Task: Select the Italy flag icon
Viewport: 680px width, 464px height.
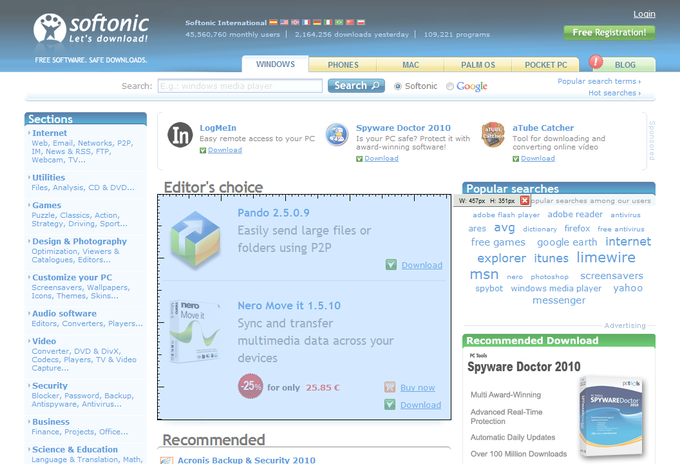Action: [x=328, y=22]
